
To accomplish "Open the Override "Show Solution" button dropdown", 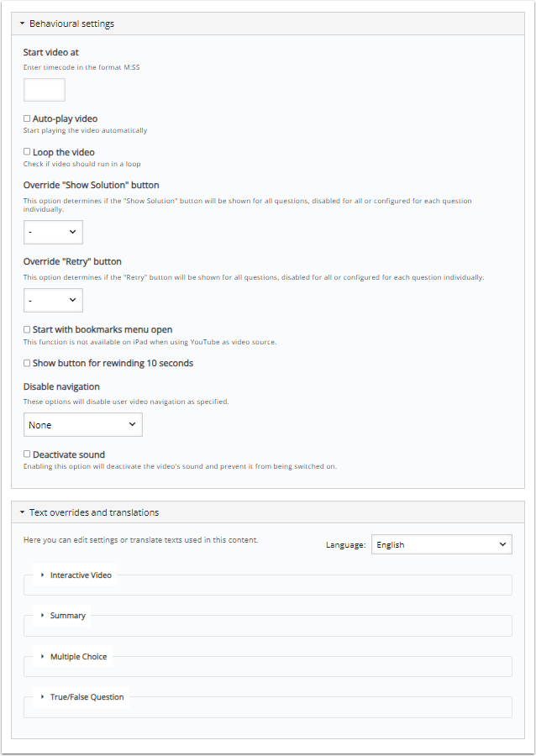I will click(53, 231).
